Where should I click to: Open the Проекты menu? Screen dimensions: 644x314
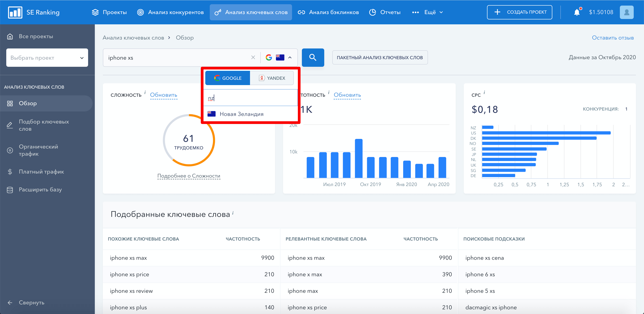(109, 12)
